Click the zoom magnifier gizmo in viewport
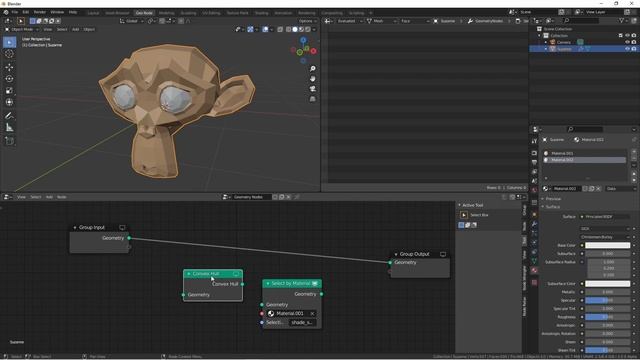The height and width of the screenshot is (360, 640). [x=313, y=69]
